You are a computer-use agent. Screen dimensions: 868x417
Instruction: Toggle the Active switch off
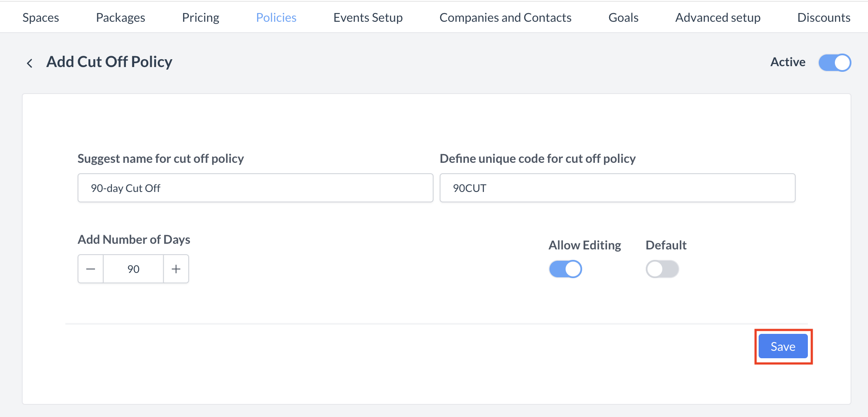click(834, 62)
